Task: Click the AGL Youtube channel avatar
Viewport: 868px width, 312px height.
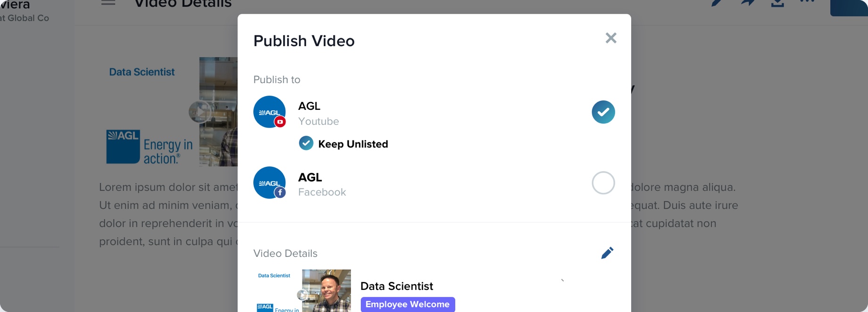Action: point(269,112)
